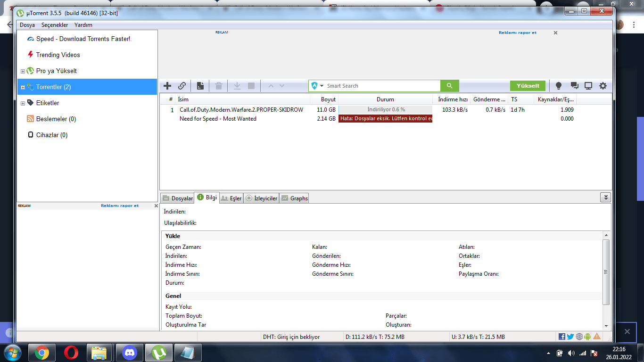
Task: Expand the Etiketler tree node
Action: [x=23, y=103]
